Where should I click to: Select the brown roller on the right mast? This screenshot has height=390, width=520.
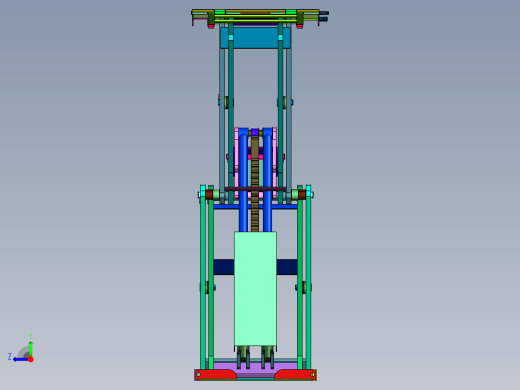302,195
